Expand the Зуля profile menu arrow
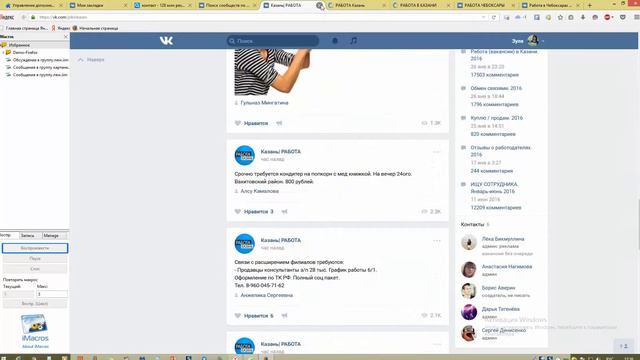The width and height of the screenshot is (640, 360). [542, 41]
